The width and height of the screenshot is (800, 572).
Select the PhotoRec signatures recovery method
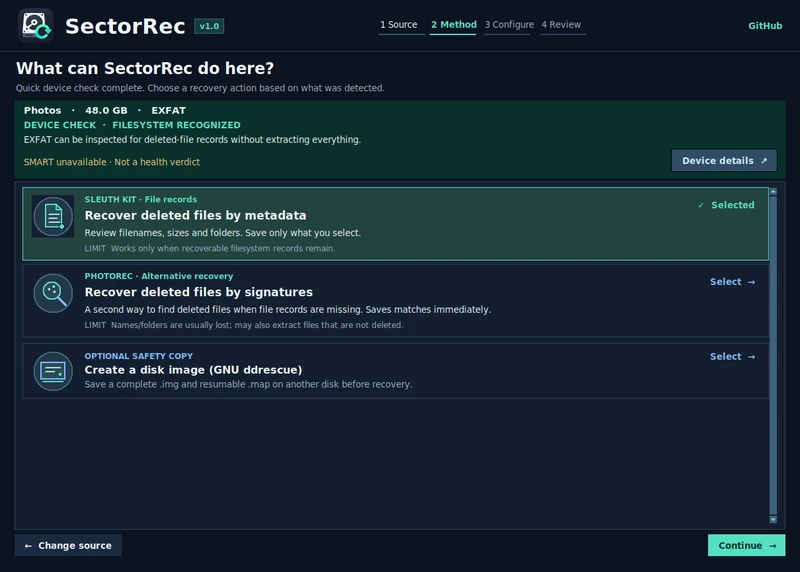tap(732, 282)
